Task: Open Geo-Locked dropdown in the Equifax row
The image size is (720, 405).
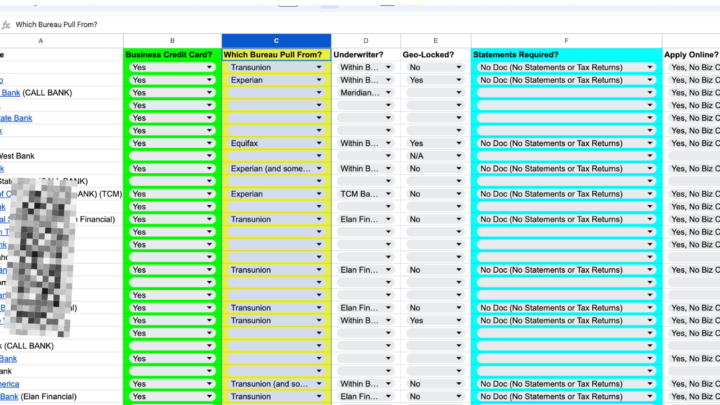Action: pos(435,143)
